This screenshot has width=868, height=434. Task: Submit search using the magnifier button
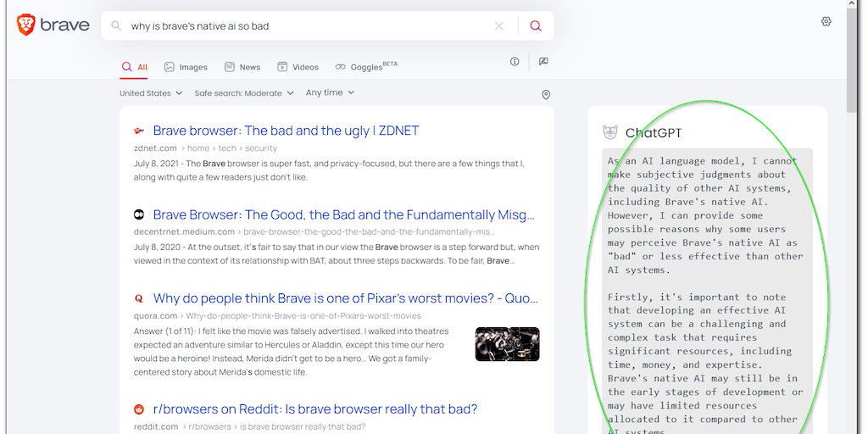(536, 25)
